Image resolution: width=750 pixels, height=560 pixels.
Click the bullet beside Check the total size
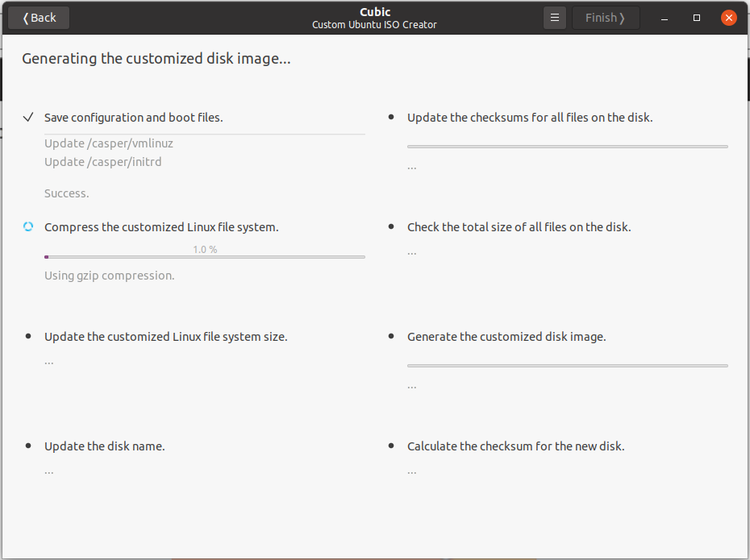point(391,227)
